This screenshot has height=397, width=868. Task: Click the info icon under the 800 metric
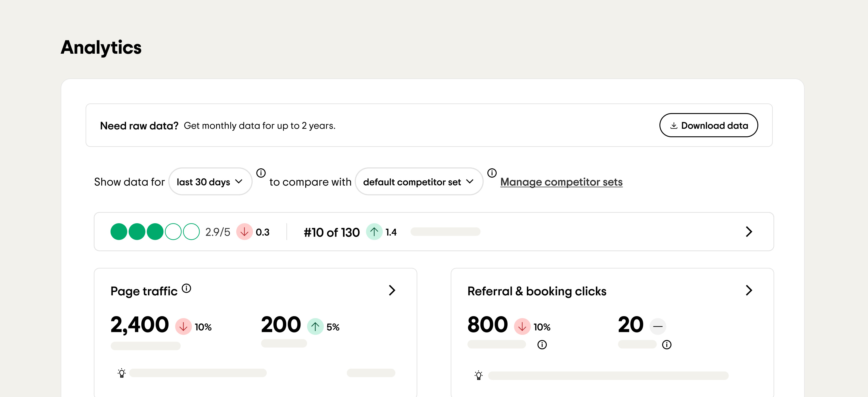pos(542,345)
